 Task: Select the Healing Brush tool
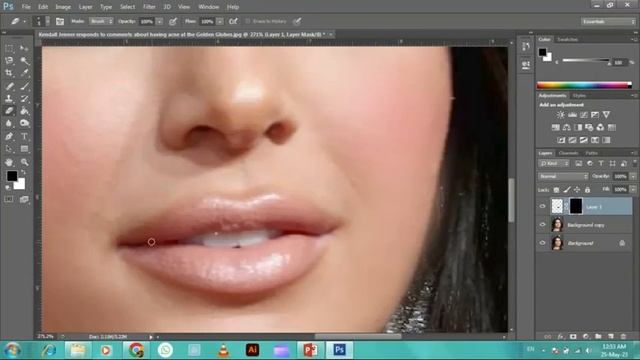click(9, 86)
